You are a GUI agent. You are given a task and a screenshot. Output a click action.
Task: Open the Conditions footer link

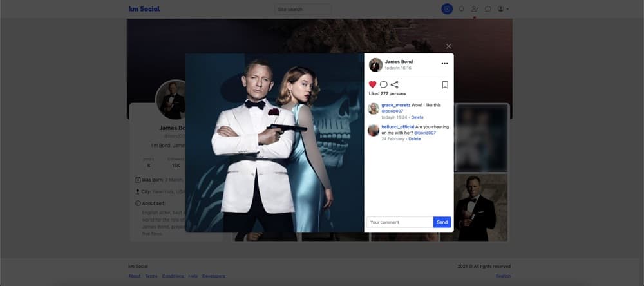[x=173, y=276]
